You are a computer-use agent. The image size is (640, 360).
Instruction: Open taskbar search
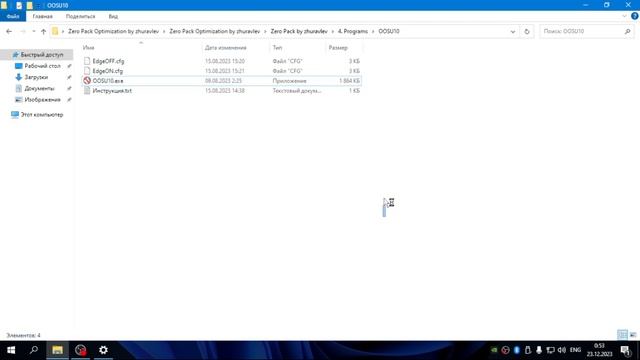tap(34, 350)
